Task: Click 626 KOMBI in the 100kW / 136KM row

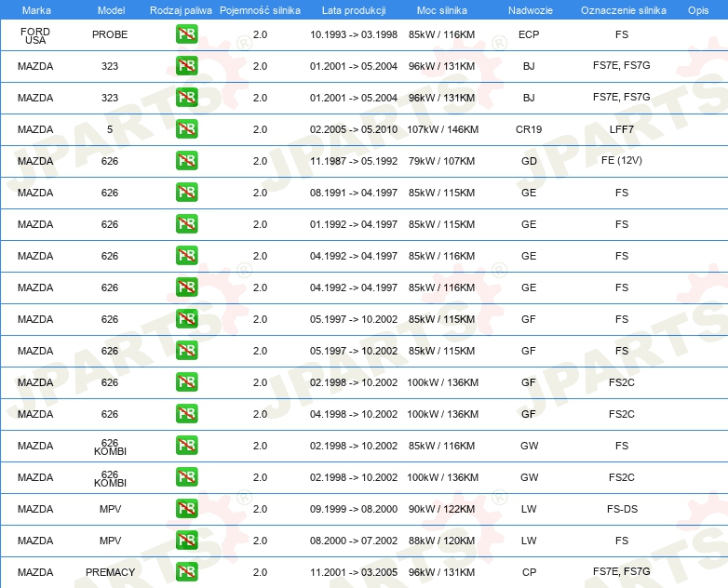Action: pos(110,478)
